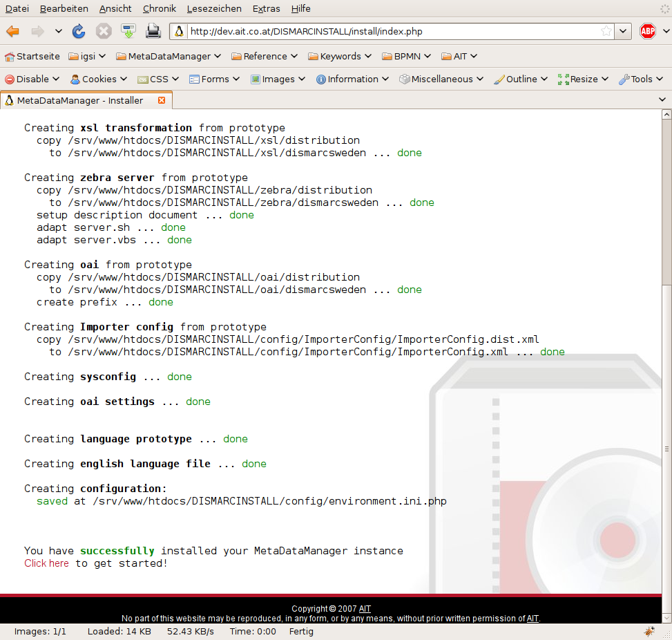The height and width of the screenshot is (640, 672).
Task: Open the MetaDataManager bookmark folder
Action: click(x=169, y=56)
